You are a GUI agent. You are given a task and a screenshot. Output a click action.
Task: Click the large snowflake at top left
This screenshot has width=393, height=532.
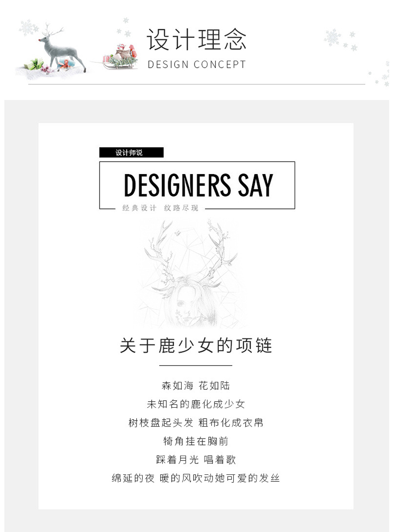click(28, 27)
